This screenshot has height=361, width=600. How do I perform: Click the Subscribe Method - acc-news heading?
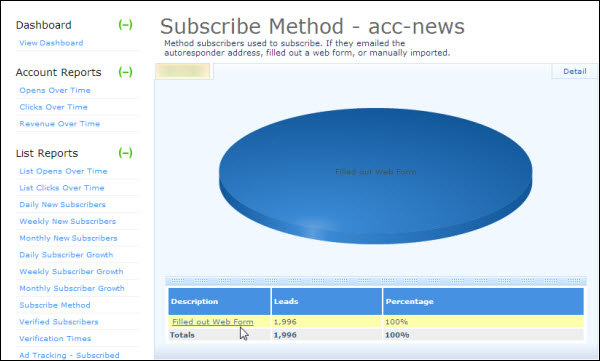[312, 26]
